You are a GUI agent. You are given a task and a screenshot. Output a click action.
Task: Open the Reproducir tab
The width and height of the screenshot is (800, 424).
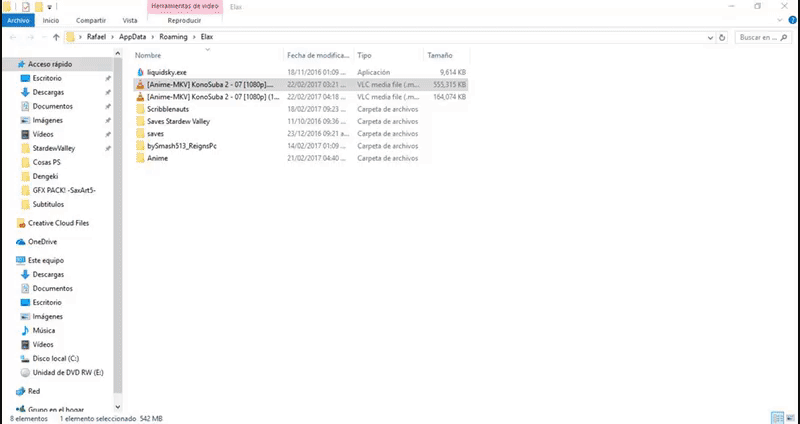[x=184, y=20]
